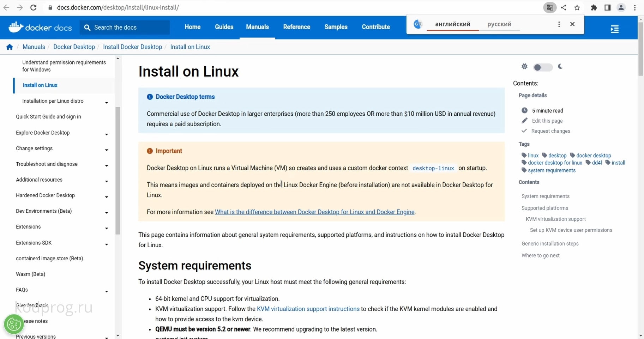Click the sidebar scrollbar down arrow
644x339 pixels.
[118, 335]
